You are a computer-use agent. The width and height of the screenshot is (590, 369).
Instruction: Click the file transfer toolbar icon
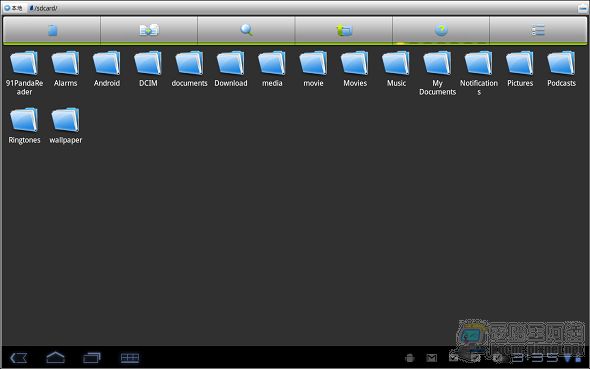(149, 30)
